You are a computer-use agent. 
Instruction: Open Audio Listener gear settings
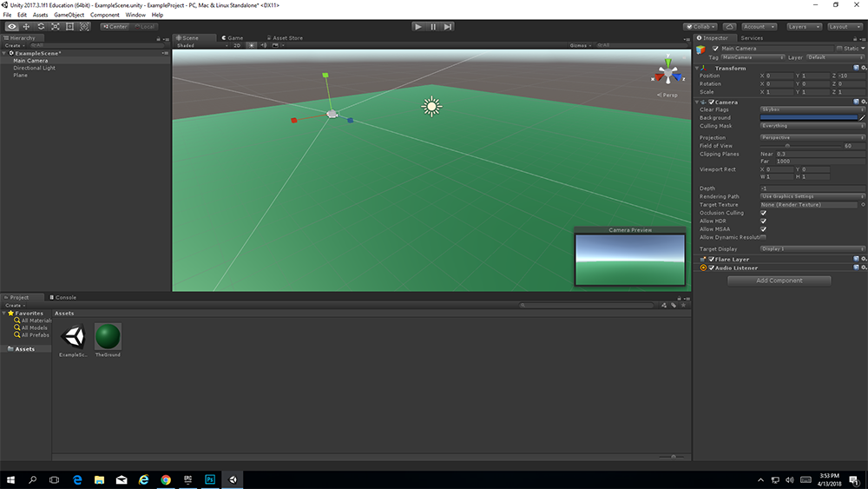click(x=864, y=268)
